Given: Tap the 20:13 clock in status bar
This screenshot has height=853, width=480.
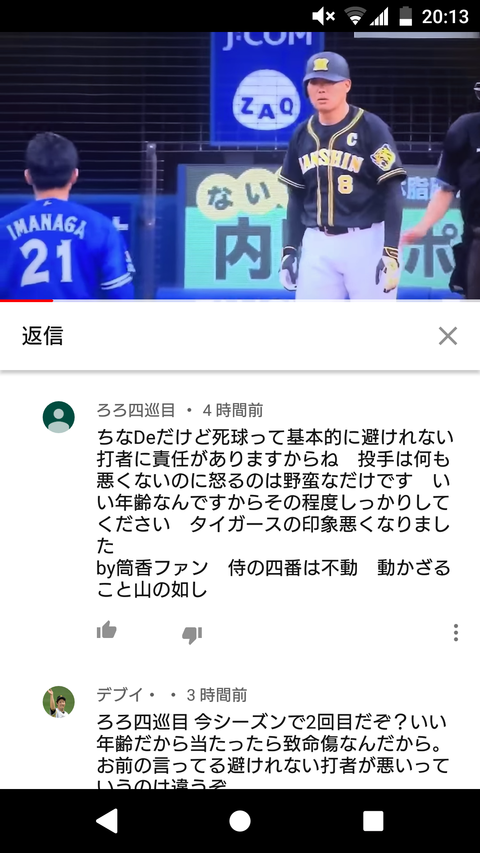Looking at the screenshot, I should coord(445,16).
